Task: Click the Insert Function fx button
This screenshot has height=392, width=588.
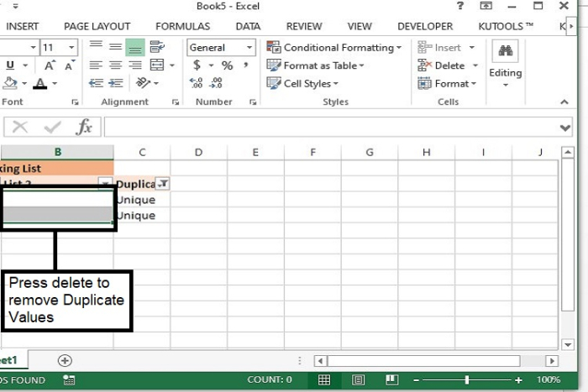Action: coord(84,127)
